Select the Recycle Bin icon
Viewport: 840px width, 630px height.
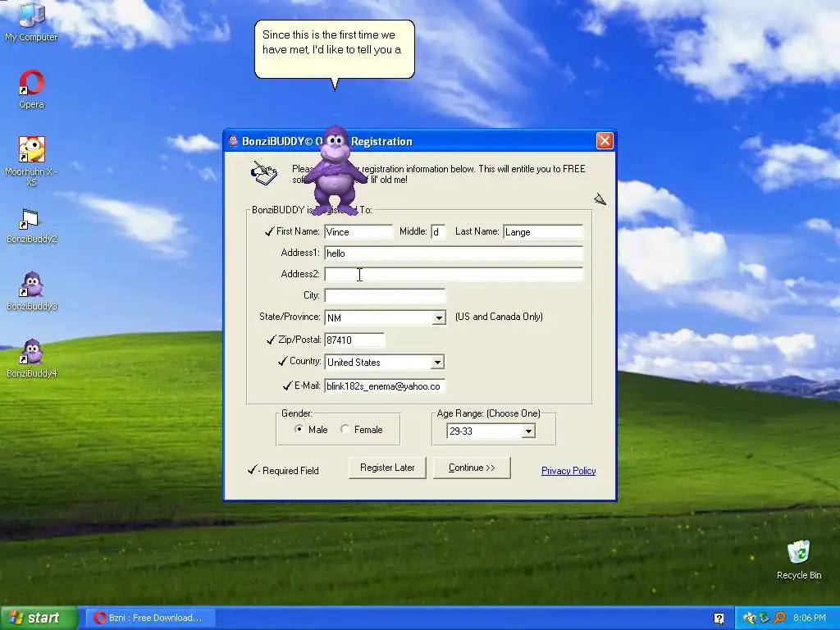(799, 559)
